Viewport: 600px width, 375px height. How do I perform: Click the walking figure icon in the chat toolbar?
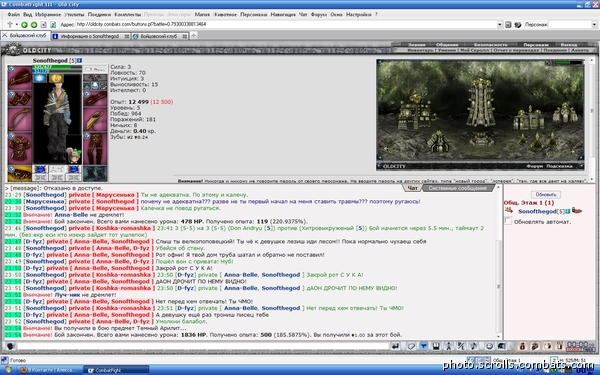point(448,346)
